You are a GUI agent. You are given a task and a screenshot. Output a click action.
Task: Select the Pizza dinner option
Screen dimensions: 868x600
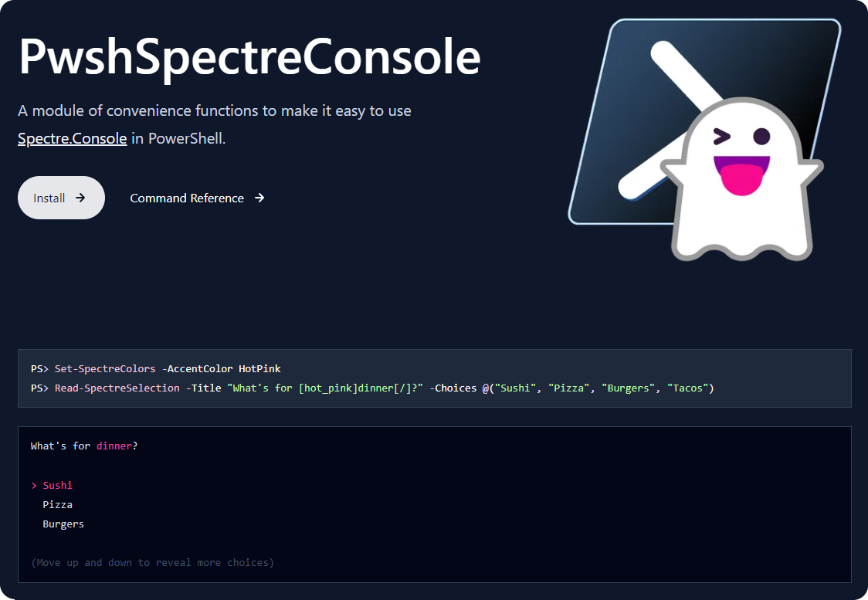point(57,504)
